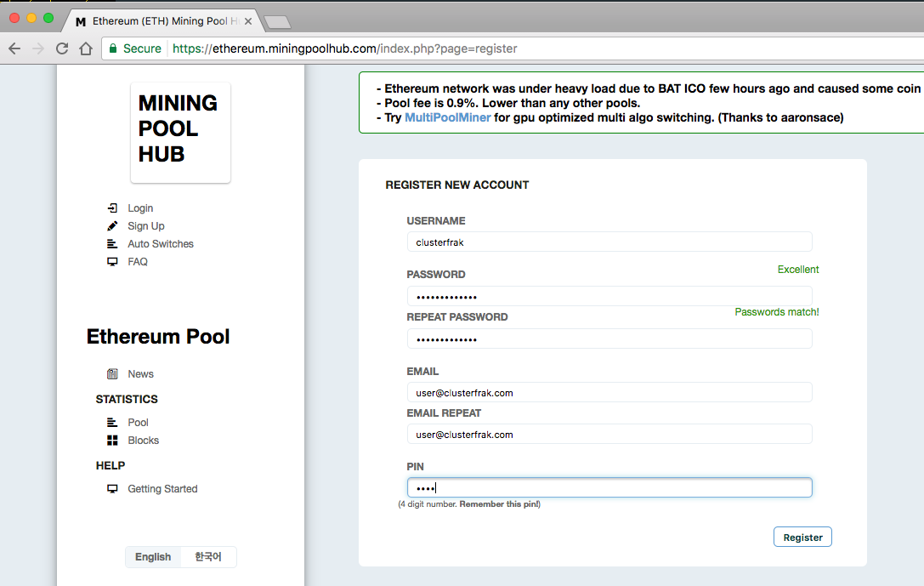Screen dimensions: 924x586
Task: Open the MultiPoolMiner link
Action: tap(447, 117)
